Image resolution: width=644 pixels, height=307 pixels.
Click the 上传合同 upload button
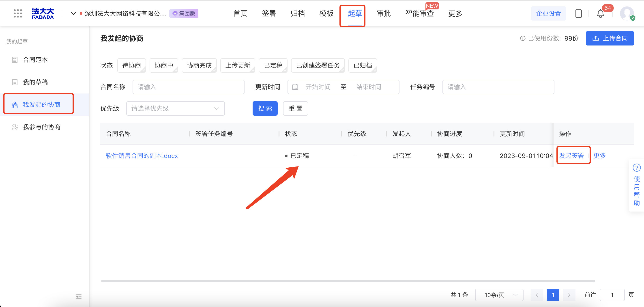coord(610,38)
